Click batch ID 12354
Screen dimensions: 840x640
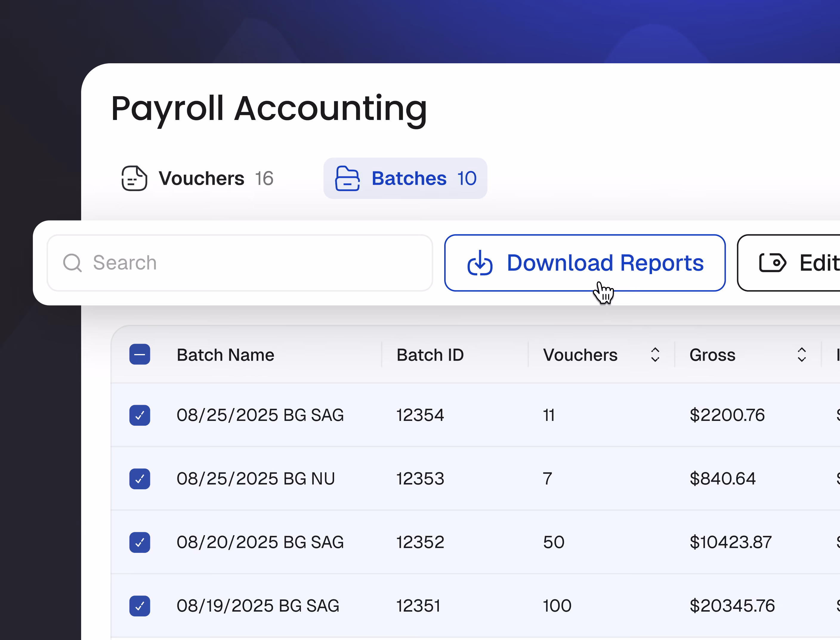(420, 415)
